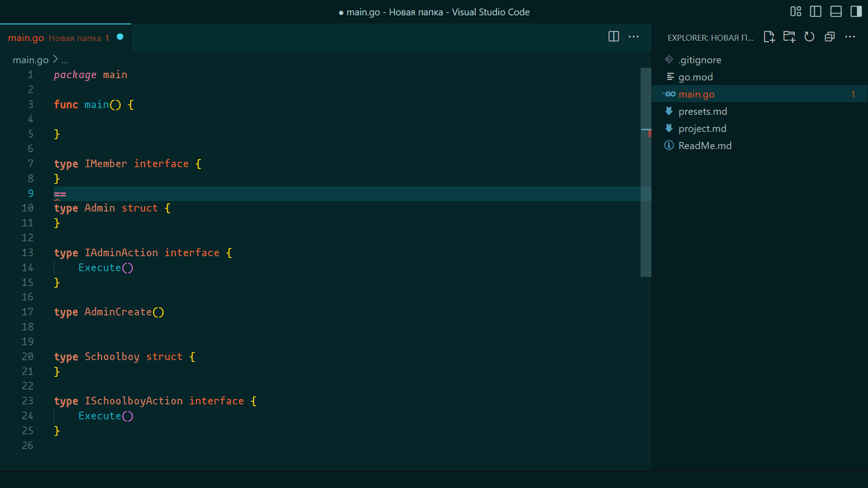The width and height of the screenshot is (868, 488).
Task: Select the main.go editor tab
Action: pyautogui.click(x=26, y=38)
